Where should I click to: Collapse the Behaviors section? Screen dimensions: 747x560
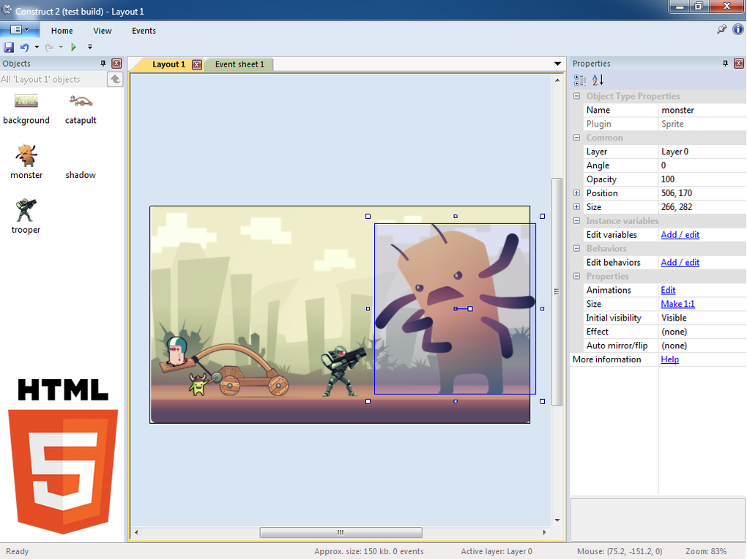click(576, 248)
